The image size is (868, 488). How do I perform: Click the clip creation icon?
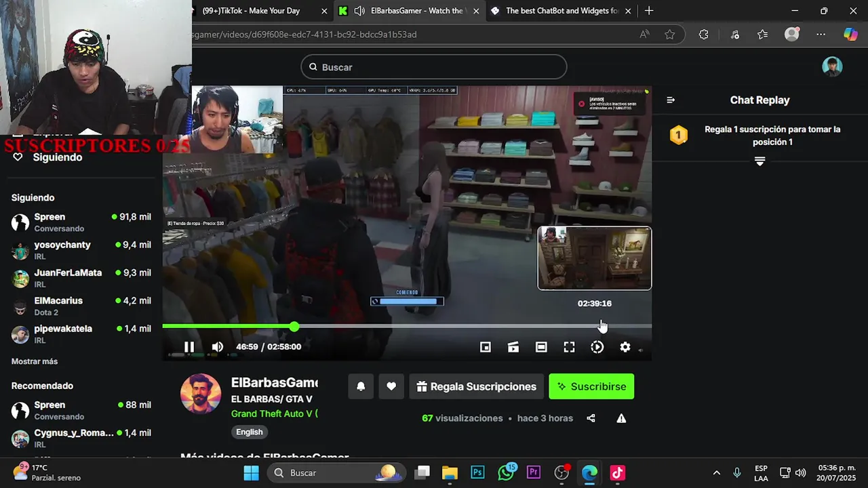[513, 347]
